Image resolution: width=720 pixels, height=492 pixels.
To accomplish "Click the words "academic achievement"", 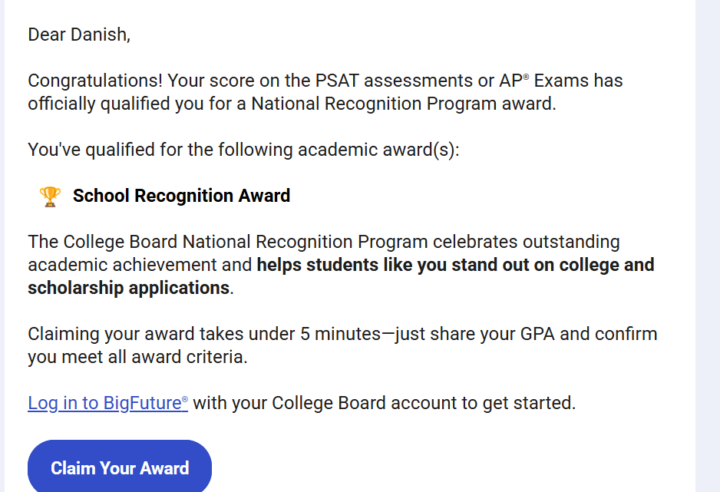I will point(139,265).
